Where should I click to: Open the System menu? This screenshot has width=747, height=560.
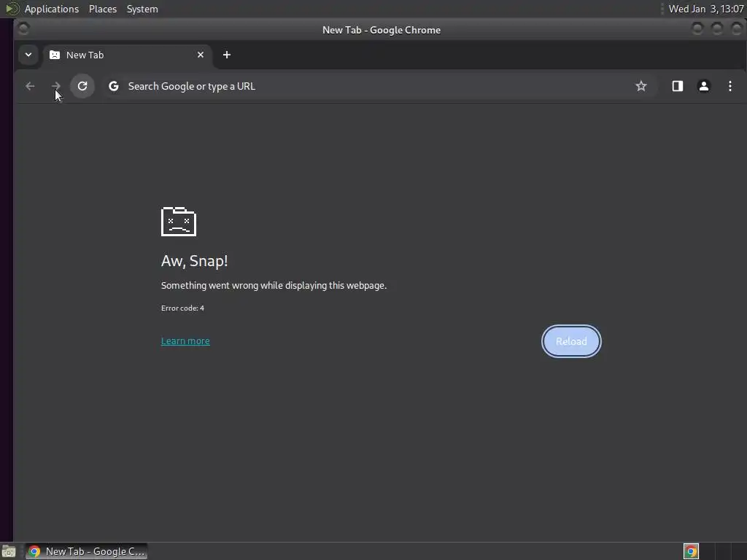142,9
